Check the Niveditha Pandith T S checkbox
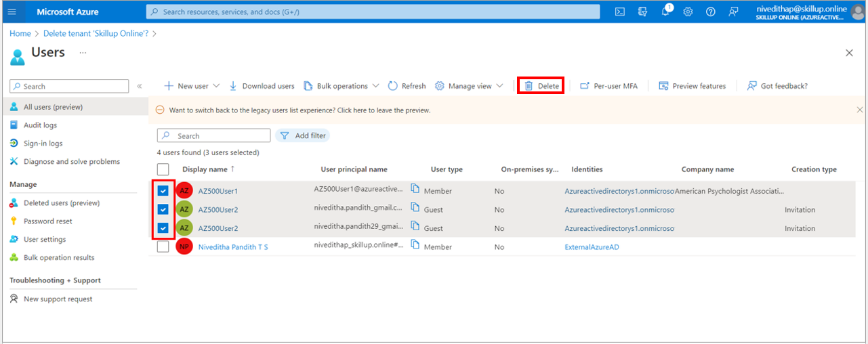The height and width of the screenshot is (344, 868). tap(163, 246)
